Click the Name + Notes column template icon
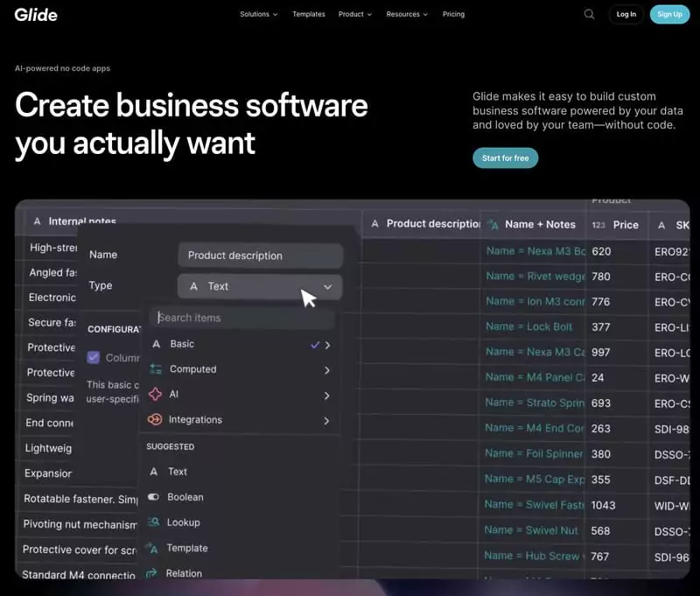This screenshot has width=700, height=596. point(493,224)
